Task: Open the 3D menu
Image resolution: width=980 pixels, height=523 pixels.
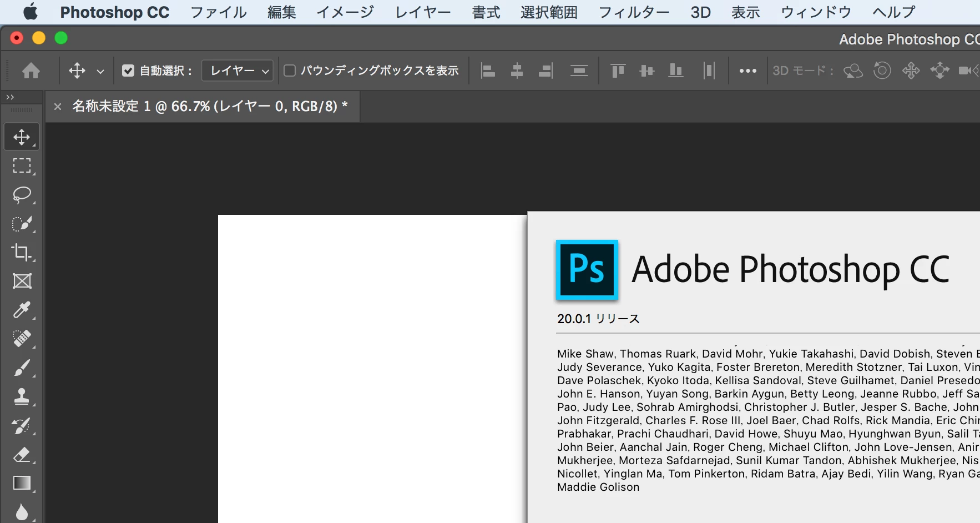Action: click(700, 12)
